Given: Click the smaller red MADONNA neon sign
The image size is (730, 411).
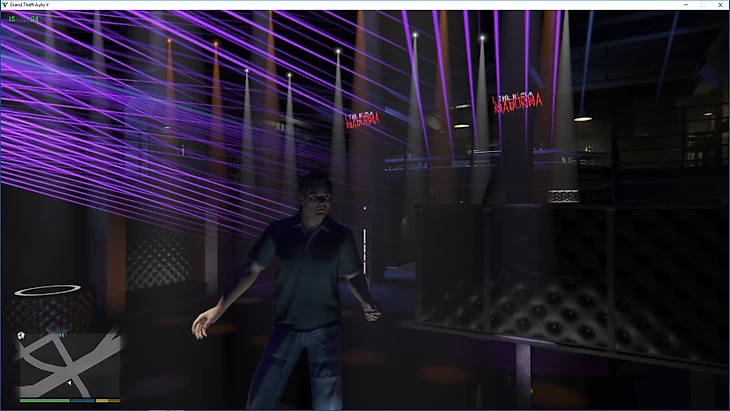Looking at the screenshot, I should point(362,120).
